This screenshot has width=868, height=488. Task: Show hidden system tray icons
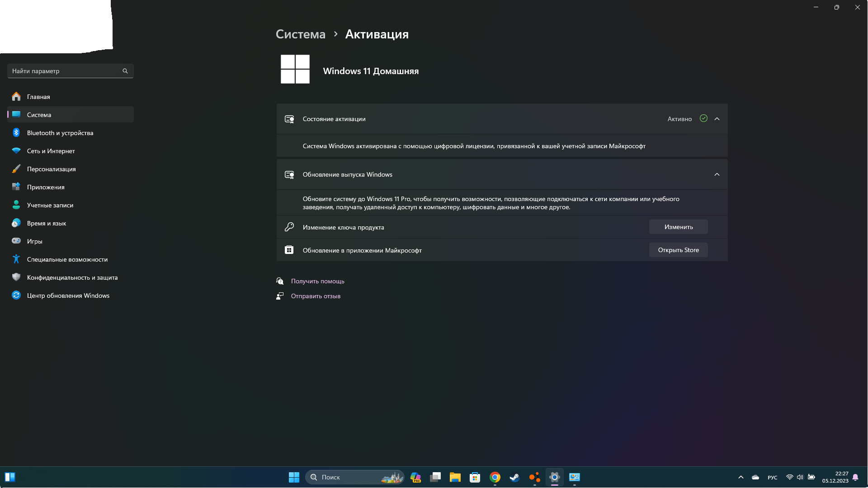[741, 477]
